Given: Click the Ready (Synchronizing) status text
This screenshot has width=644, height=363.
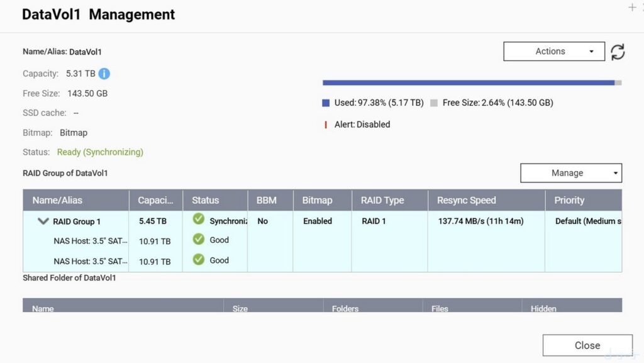Looking at the screenshot, I should [x=100, y=152].
